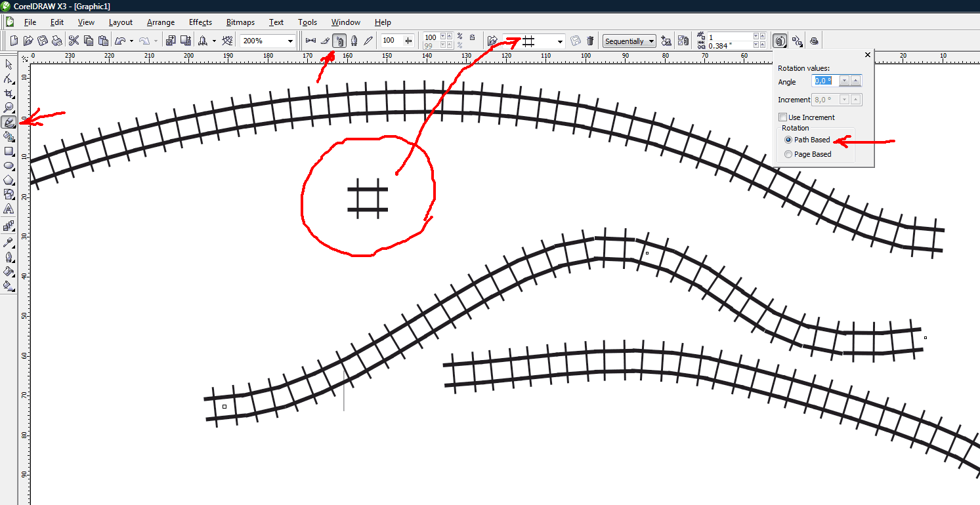This screenshot has width=980, height=505.
Task: Select the Page Based rotation option
Action: point(788,154)
